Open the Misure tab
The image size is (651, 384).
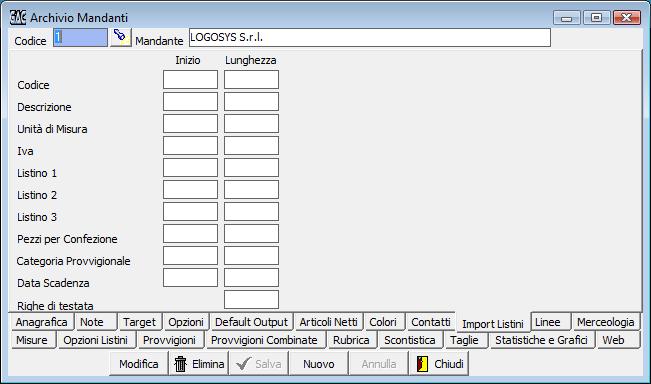(33, 340)
